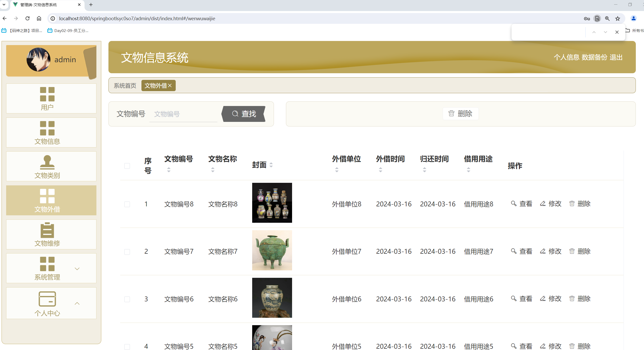
Task: Select the 文物外借 sidebar icon
Action: pyautogui.click(x=47, y=196)
